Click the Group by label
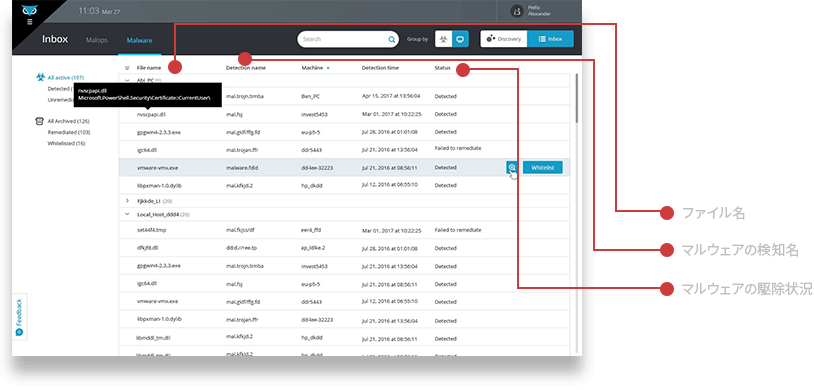 [x=417, y=39]
